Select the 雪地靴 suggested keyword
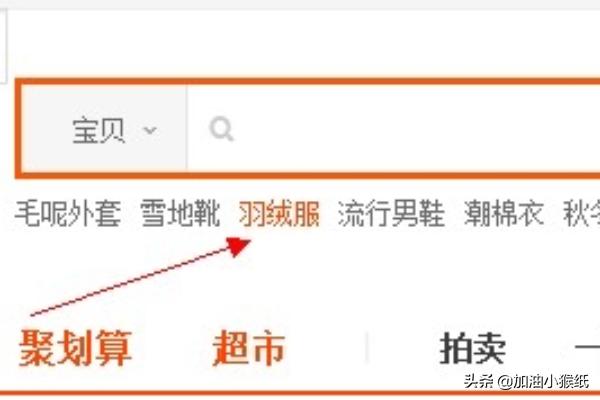This screenshot has height=400, width=600. 180,214
